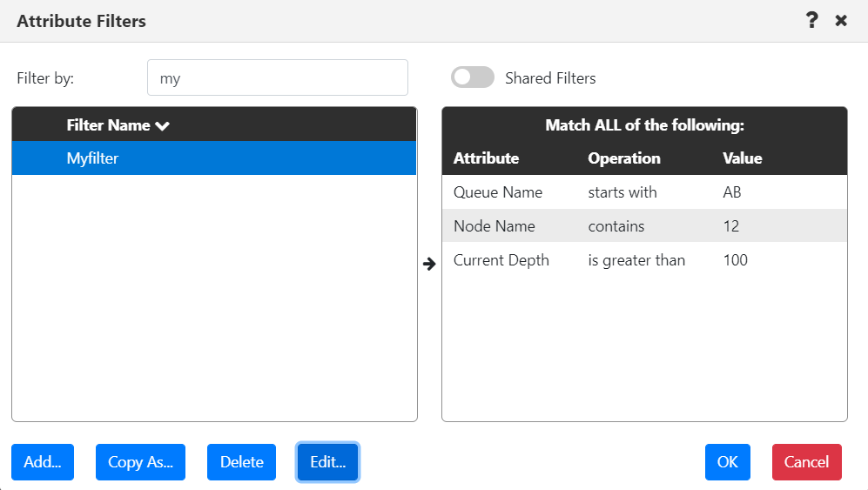Click the Value column header
Screen dimensions: 868x490
click(743, 158)
